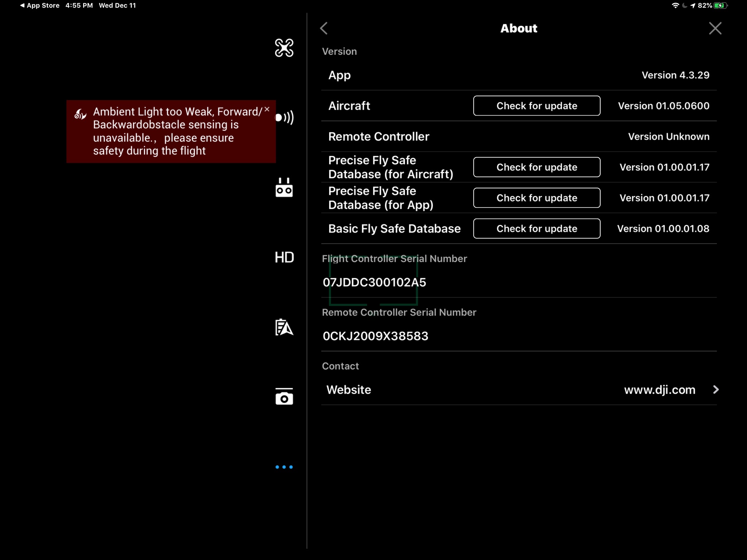747x560 pixels.
Task: Tap Basic Fly Safe Version 01.00.01.08
Action: click(663, 229)
